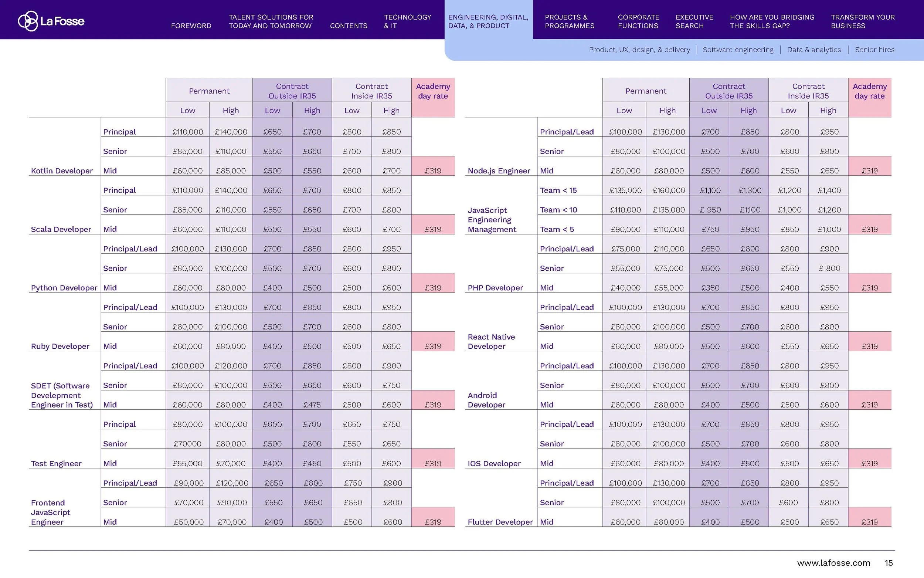Screen dimensions: 924x578
Task: Select the Product, UX, design, & delivery subsection
Action: [x=639, y=50]
